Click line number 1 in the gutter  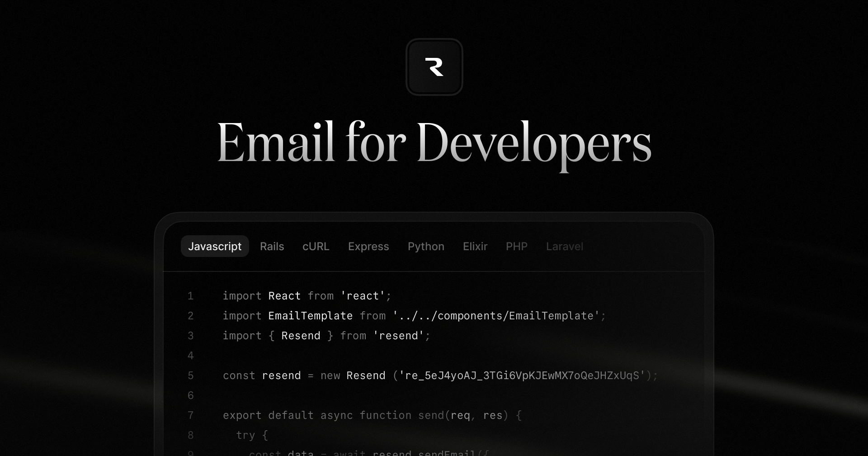tap(190, 295)
